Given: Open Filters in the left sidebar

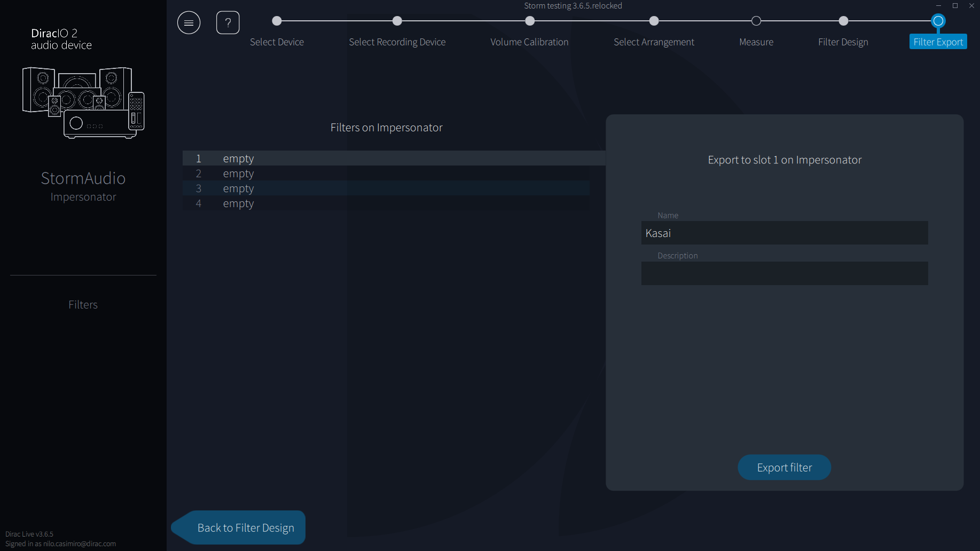Looking at the screenshot, I should coord(83,305).
